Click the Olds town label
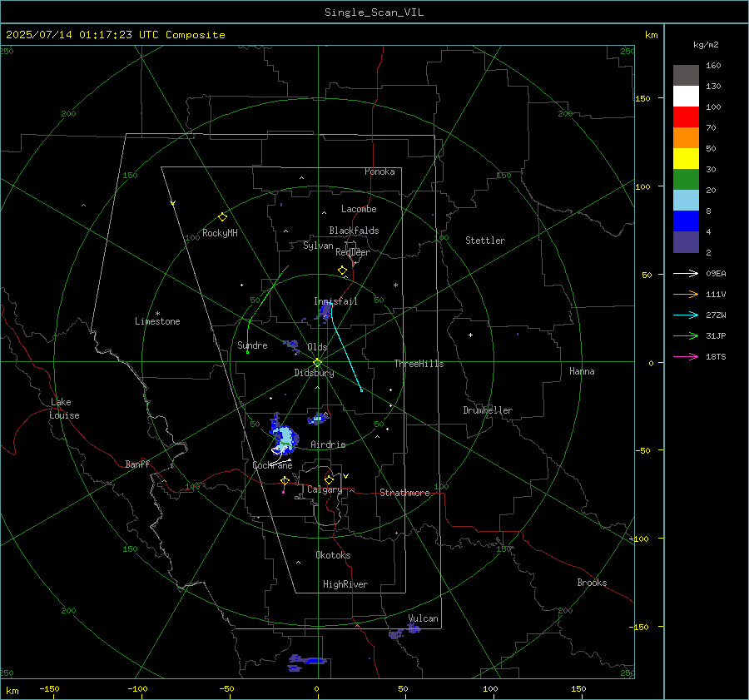The width and height of the screenshot is (749, 700). pyautogui.click(x=317, y=347)
